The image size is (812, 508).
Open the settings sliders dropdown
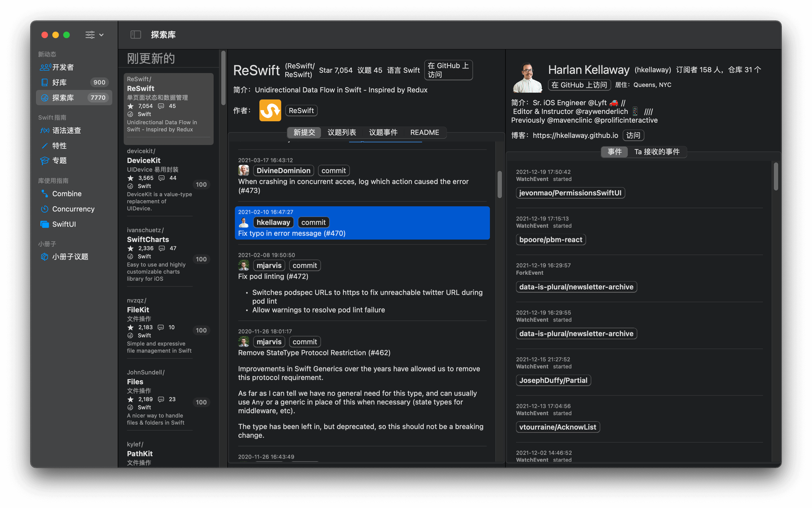(94, 35)
